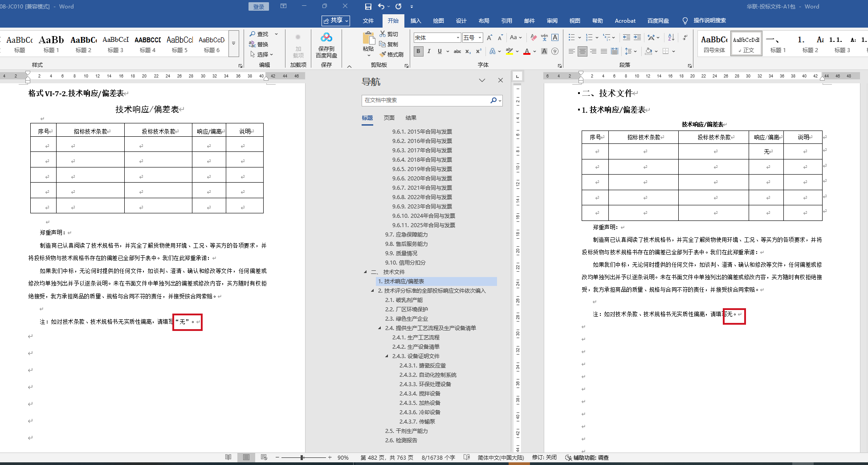
Task: Toggle Italic formatting
Action: [x=429, y=51]
